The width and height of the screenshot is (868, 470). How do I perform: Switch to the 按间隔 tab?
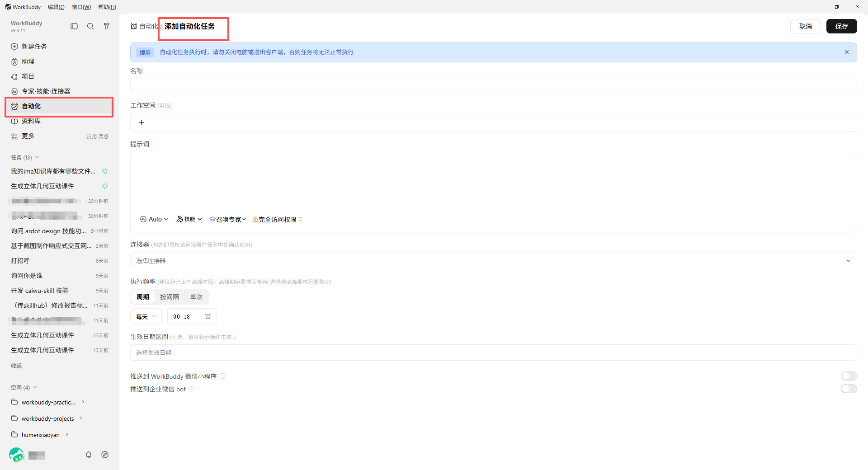pos(170,296)
